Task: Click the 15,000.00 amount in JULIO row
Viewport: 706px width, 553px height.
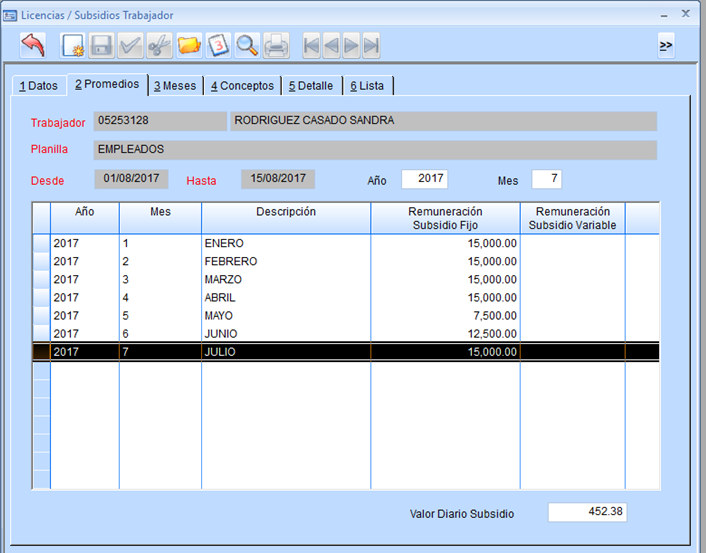Action: (x=492, y=352)
